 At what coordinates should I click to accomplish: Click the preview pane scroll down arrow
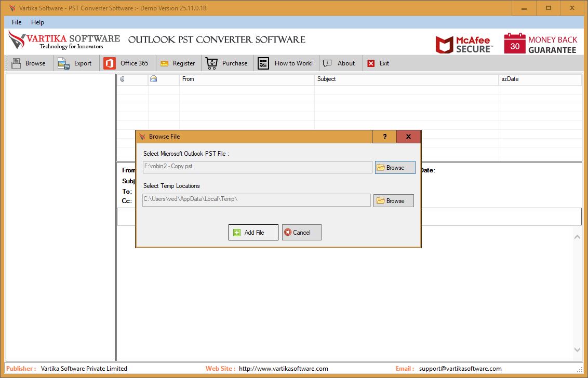click(577, 349)
